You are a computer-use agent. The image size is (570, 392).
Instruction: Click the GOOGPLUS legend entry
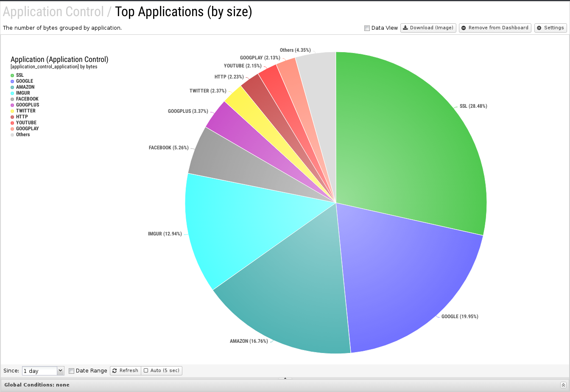point(25,105)
